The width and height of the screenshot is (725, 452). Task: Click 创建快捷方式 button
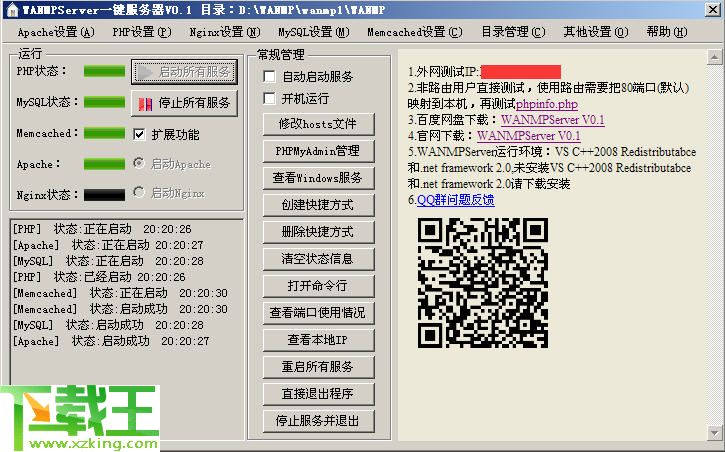318,205
